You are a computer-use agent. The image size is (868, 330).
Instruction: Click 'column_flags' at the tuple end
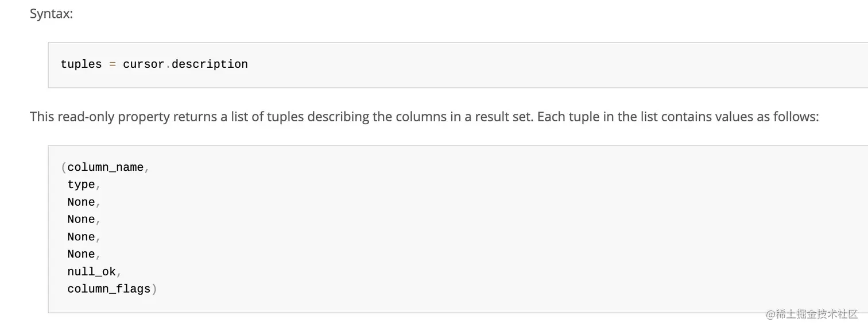109,289
